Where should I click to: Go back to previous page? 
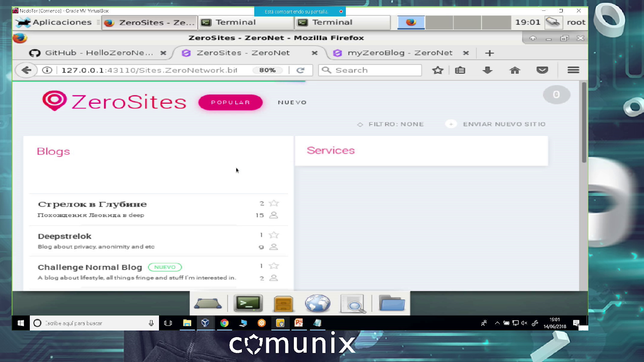[x=26, y=70]
